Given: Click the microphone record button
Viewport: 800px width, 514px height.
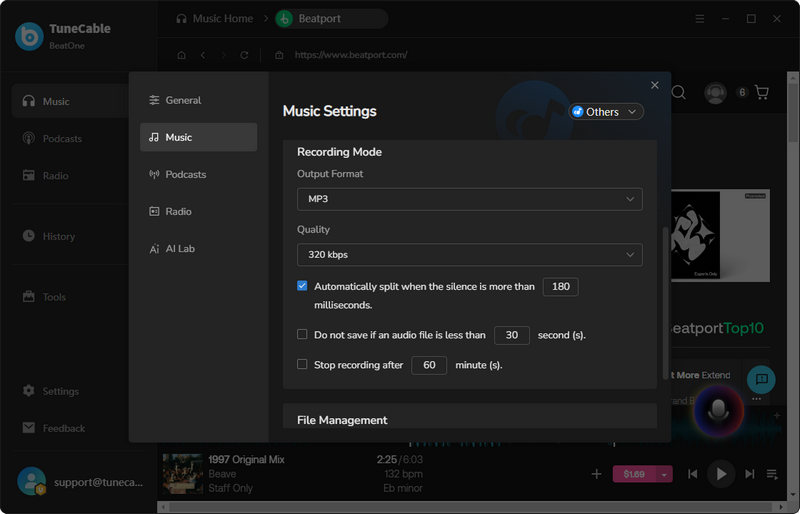Looking at the screenshot, I should click(x=718, y=410).
